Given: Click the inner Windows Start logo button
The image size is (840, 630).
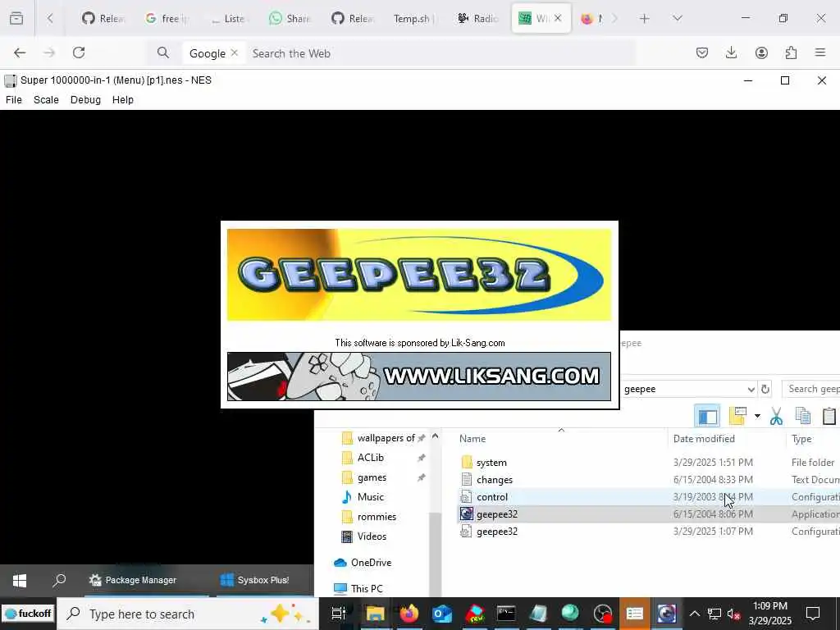Looking at the screenshot, I should (x=20, y=580).
